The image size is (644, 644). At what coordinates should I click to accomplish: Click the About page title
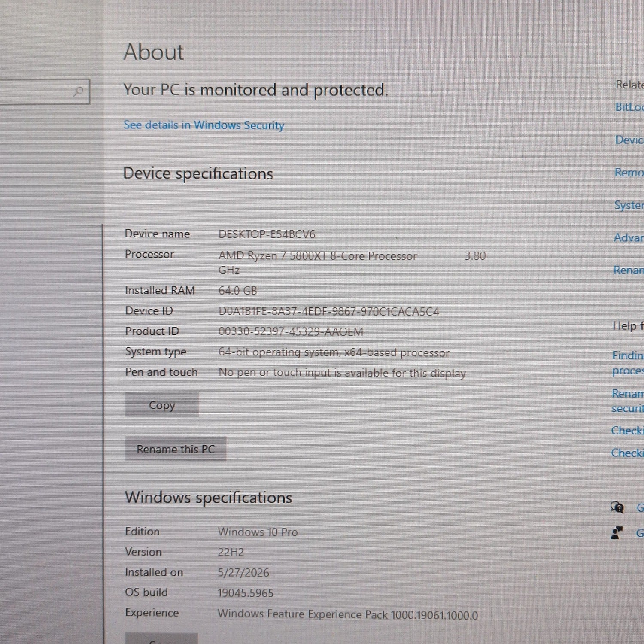[154, 52]
